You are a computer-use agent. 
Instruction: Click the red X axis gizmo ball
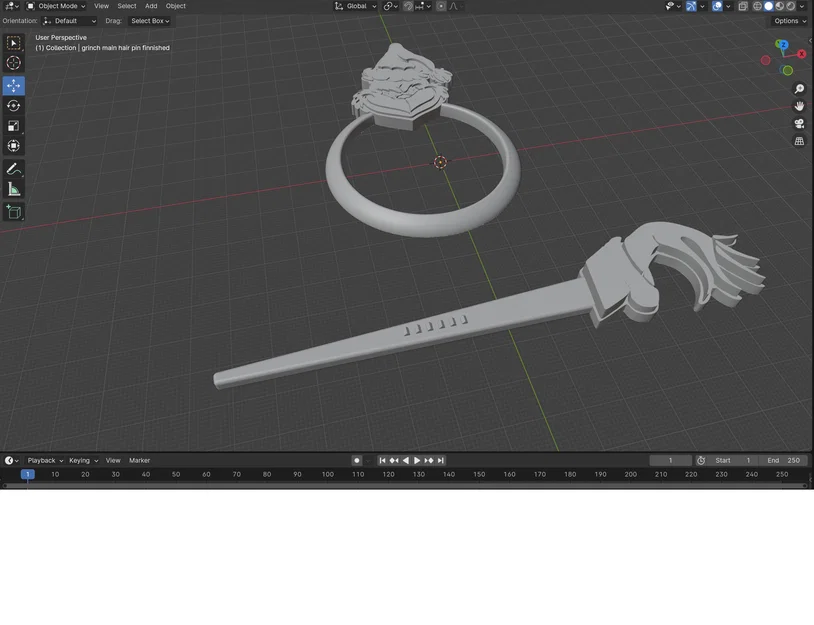802,53
